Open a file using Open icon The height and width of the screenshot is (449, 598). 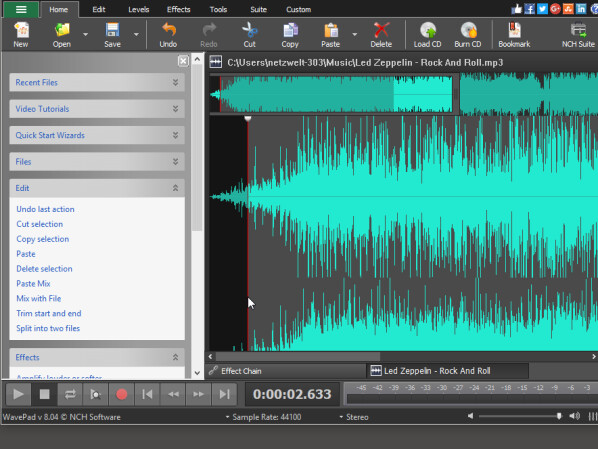(x=62, y=35)
